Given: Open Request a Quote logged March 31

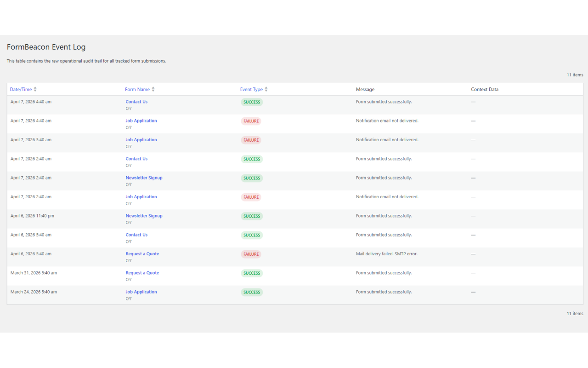Looking at the screenshot, I should 142,273.
